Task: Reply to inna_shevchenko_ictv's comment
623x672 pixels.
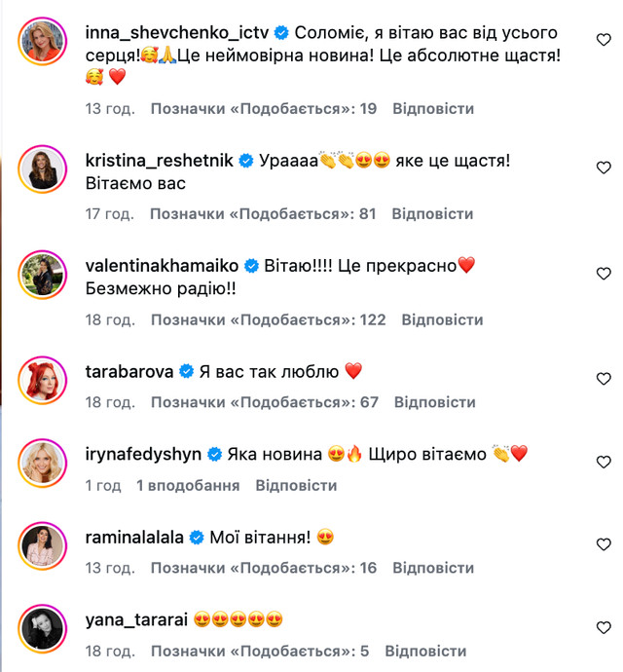Action: (433, 108)
